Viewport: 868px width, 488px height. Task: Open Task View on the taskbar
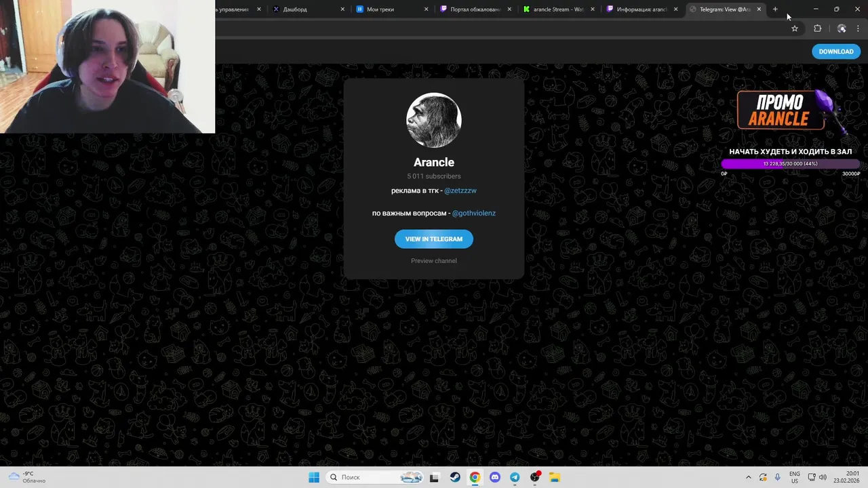435,477
